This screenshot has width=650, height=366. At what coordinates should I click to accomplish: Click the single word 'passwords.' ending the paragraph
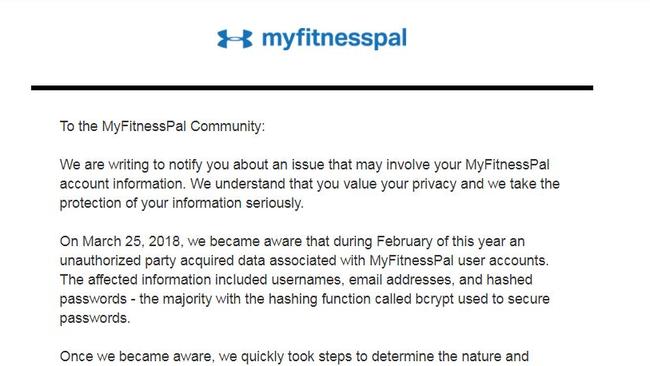point(95,318)
